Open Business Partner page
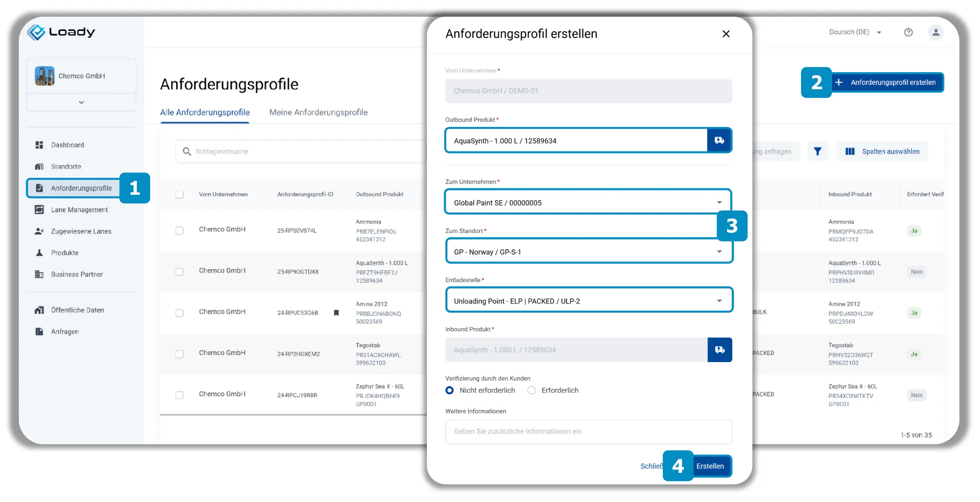This screenshot has width=980, height=502. point(77,274)
